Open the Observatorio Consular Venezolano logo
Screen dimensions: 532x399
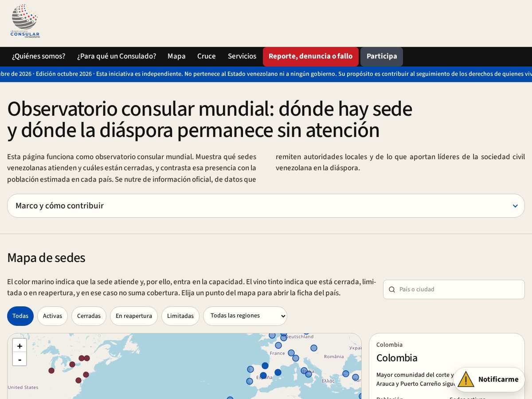25,21
